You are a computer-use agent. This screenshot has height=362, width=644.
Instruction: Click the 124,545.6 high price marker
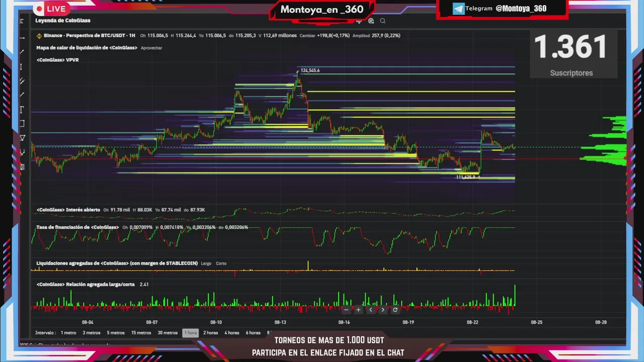(310, 70)
